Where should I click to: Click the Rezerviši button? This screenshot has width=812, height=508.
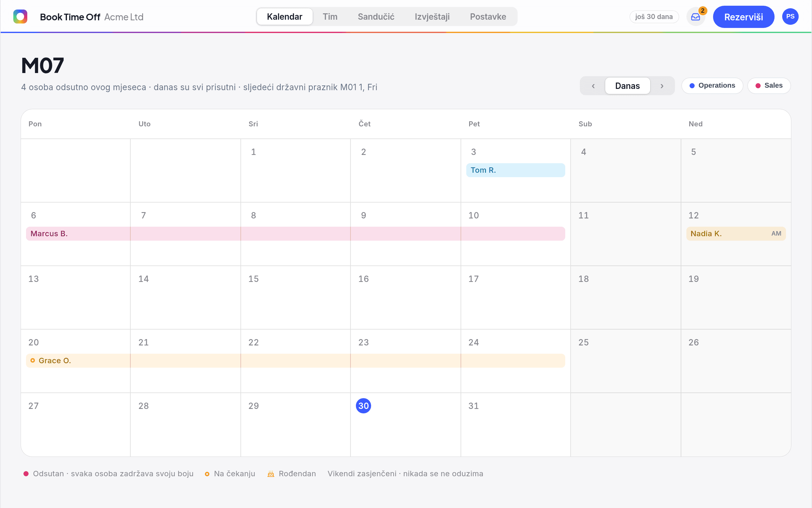(743, 17)
